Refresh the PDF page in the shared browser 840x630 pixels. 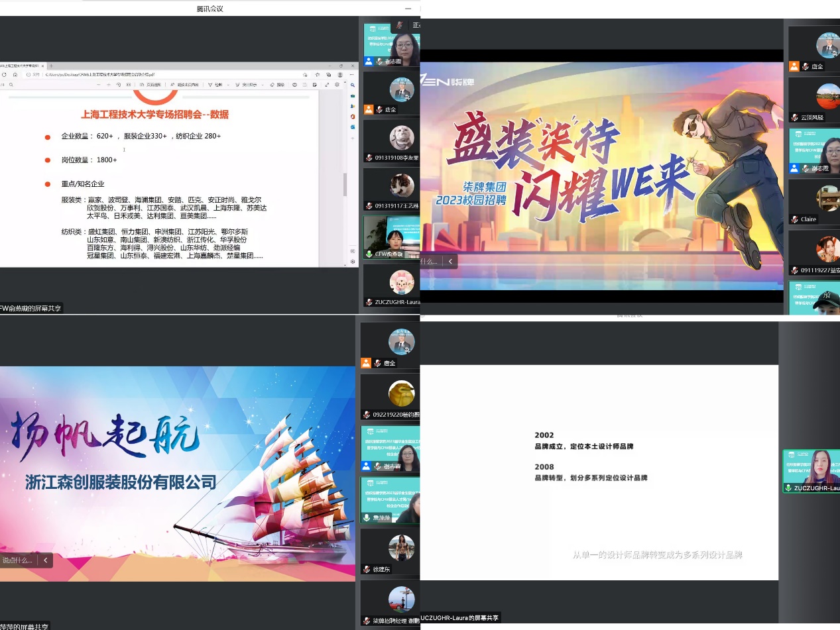4,75
